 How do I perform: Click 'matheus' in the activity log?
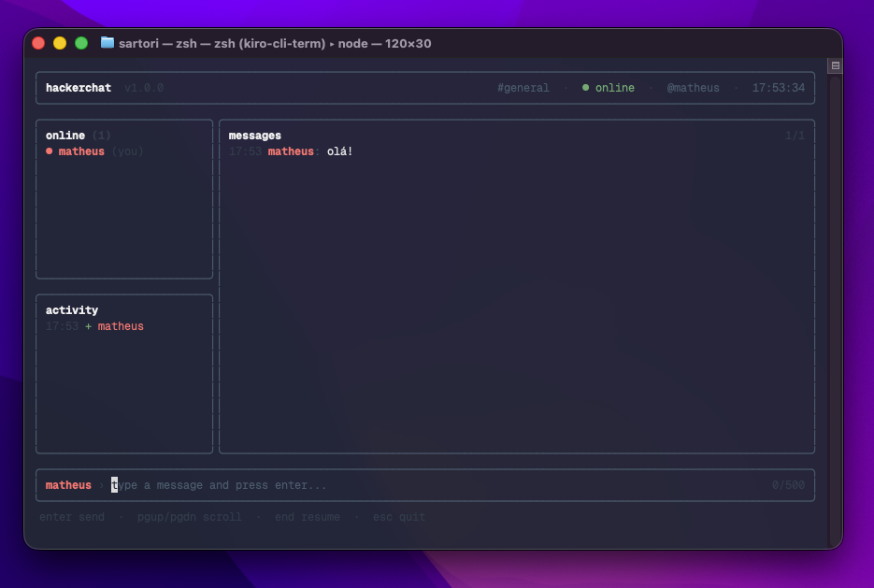121,326
